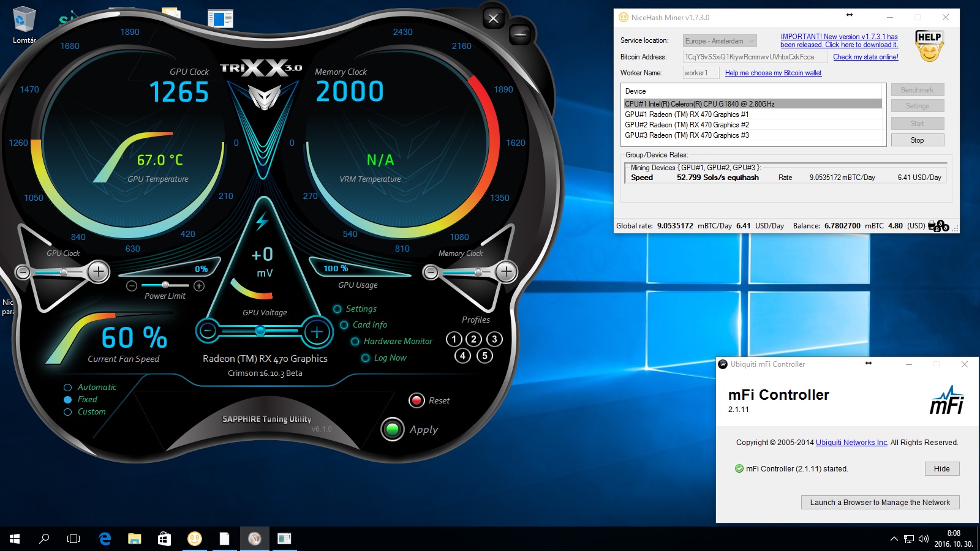This screenshot has width=980, height=551.
Task: Select GPU#2 Radeon RX 470 Graphics #2
Action: (753, 125)
